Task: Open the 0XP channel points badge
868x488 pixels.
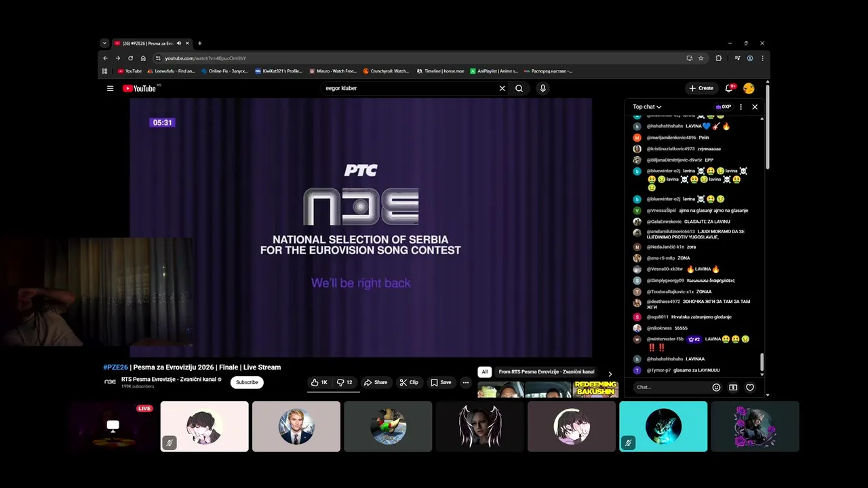Action: 724,106
